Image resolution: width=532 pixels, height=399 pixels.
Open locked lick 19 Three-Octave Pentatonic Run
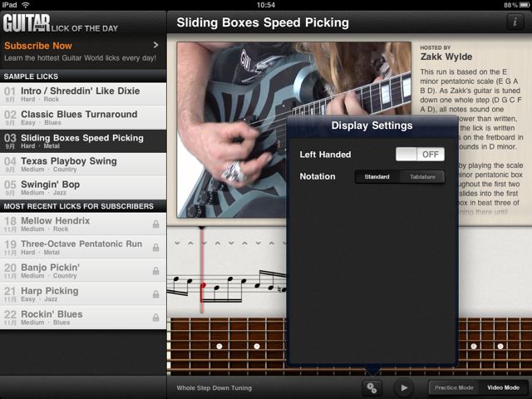[x=83, y=248]
